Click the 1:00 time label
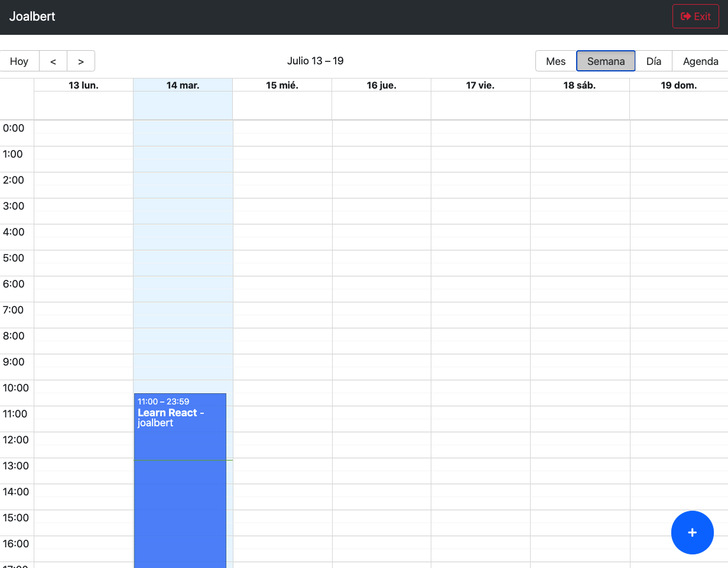728x568 pixels. (x=14, y=154)
